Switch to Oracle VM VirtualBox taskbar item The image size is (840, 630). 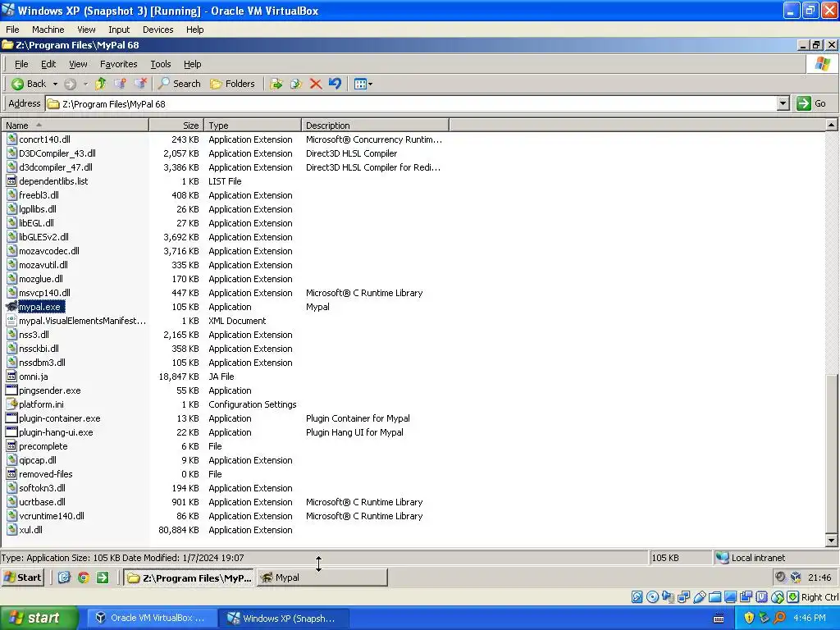152,618
